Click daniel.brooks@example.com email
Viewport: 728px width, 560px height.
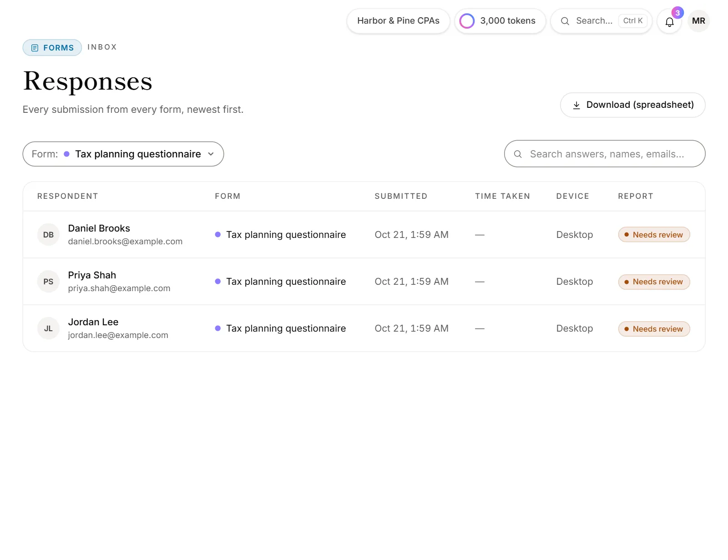[125, 242]
